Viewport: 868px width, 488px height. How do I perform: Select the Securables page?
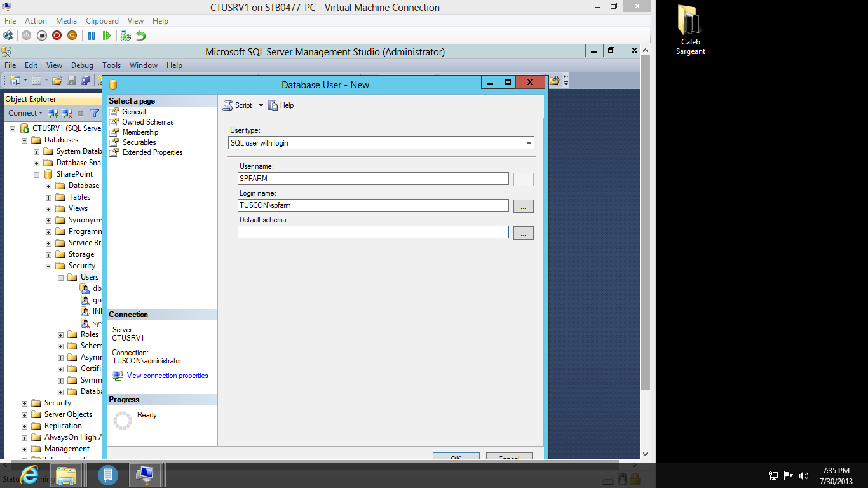[x=139, y=142]
